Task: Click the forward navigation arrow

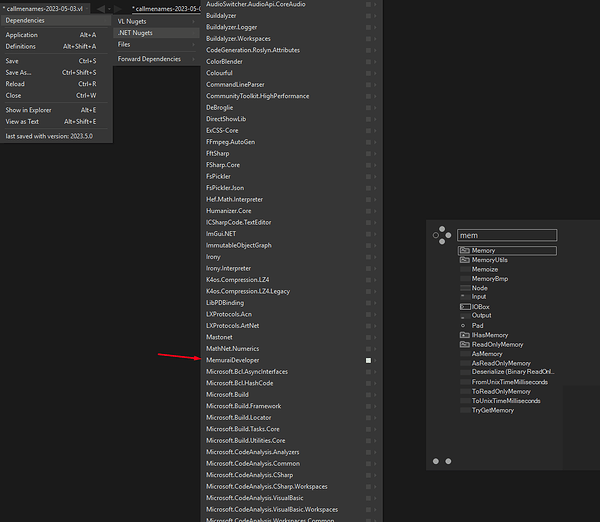Action: (118, 9)
